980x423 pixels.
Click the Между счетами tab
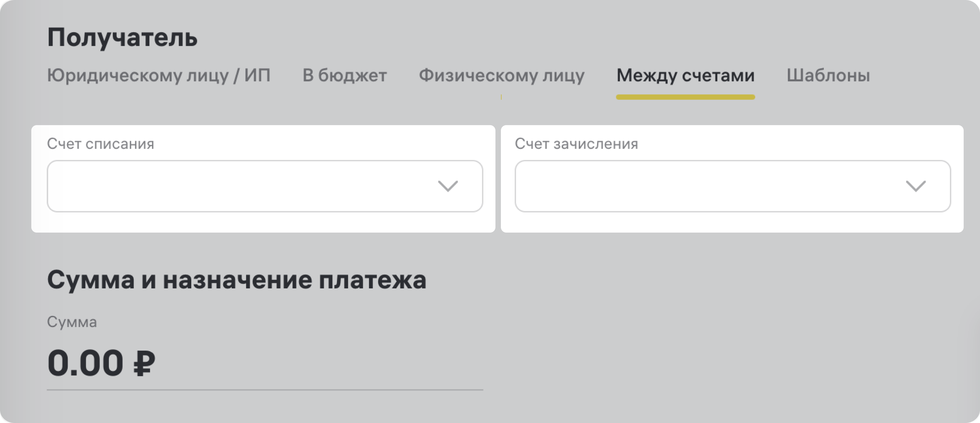tap(685, 75)
